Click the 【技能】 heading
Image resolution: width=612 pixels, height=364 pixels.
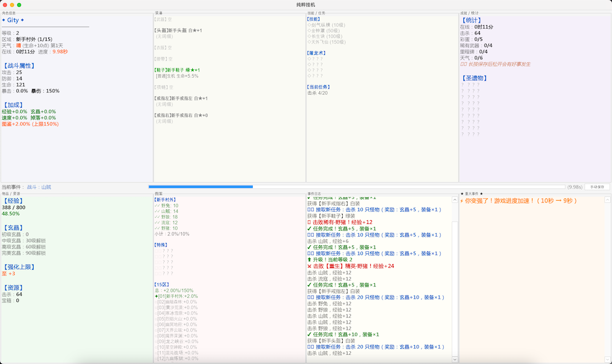click(x=314, y=19)
